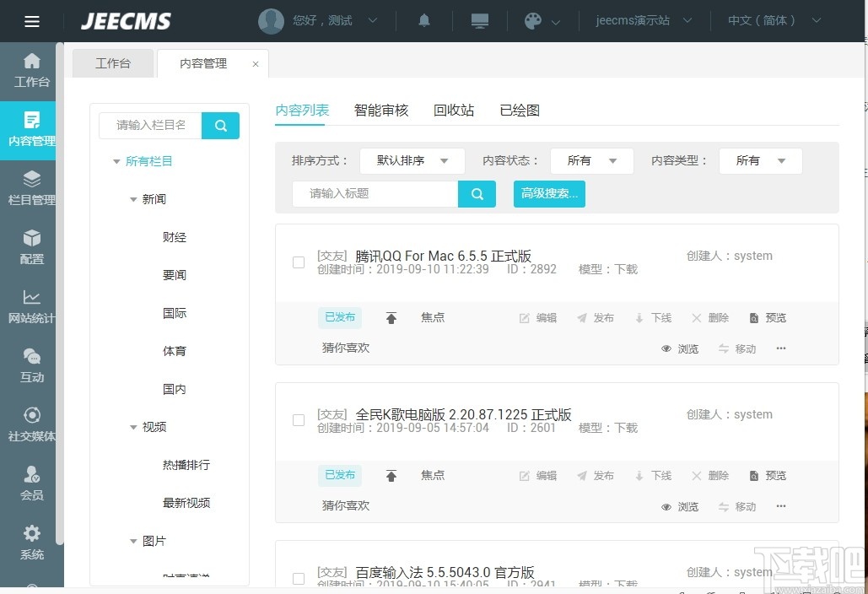The width and height of the screenshot is (868, 594).
Task: Open the theme color palette picker
Action: (x=534, y=20)
